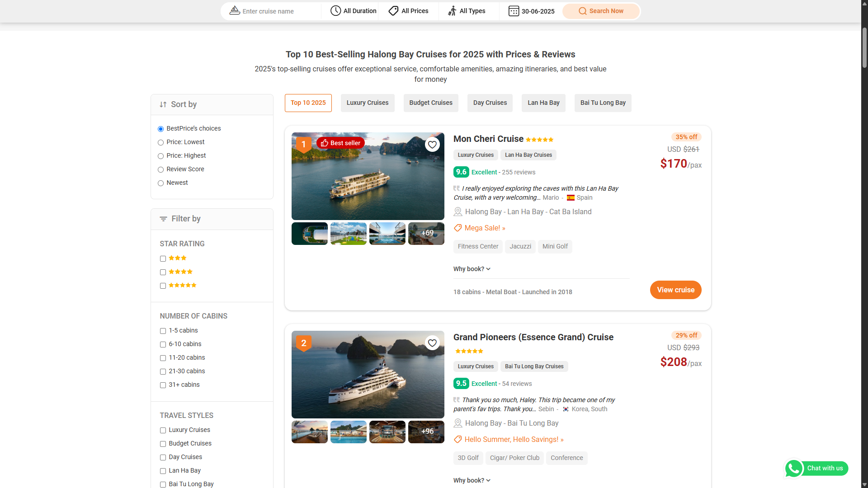868x488 pixels.
Task: Switch to the Budget Cruises tab
Action: 430,103
